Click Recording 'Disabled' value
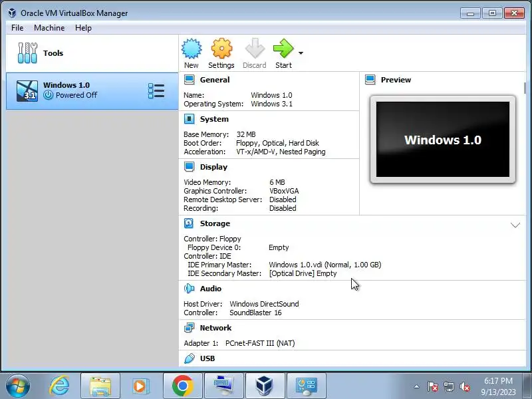Image resolution: width=532 pixels, height=399 pixels. click(x=283, y=208)
